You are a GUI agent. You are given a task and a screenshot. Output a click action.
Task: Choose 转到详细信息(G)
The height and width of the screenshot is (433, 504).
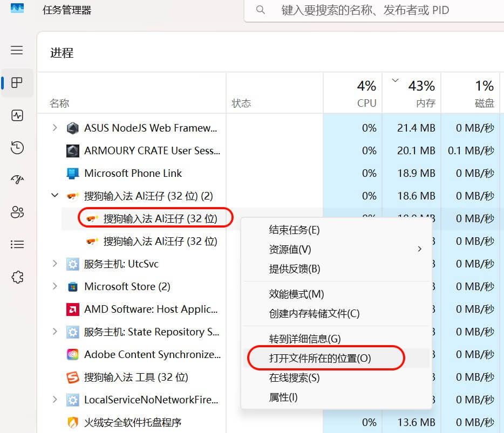336,339
